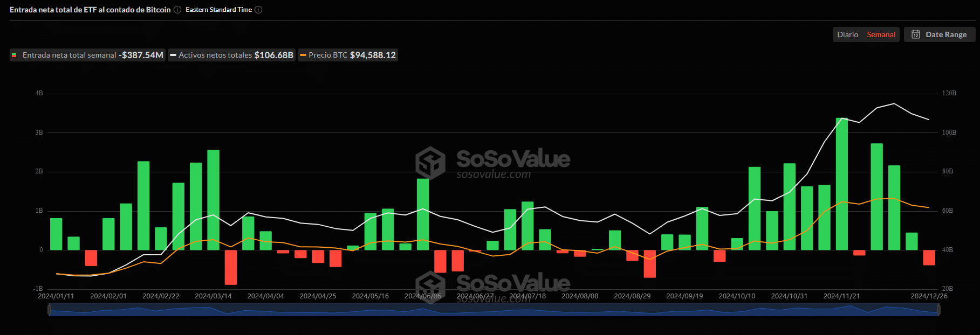Click the large red bar near 2024/03/14
Viewport: 980px width, 335px height.
click(x=231, y=267)
